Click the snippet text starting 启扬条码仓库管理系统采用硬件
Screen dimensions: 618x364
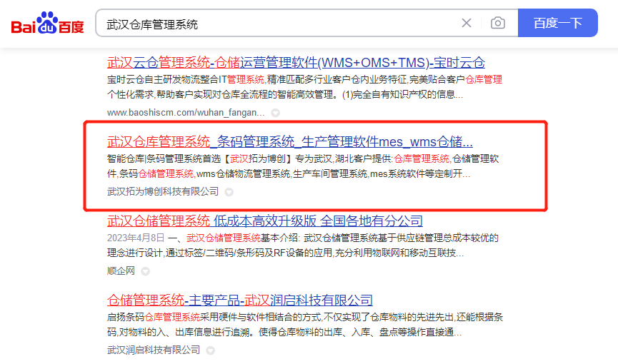click(304, 317)
